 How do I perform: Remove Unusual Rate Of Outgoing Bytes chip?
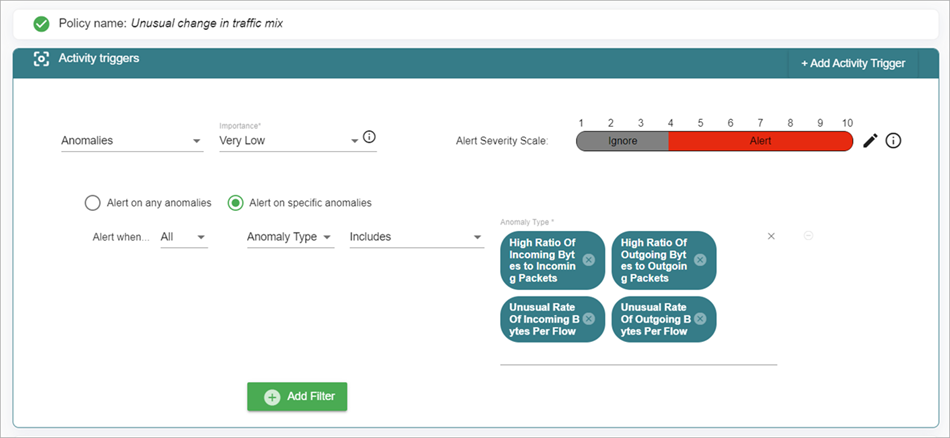click(700, 319)
